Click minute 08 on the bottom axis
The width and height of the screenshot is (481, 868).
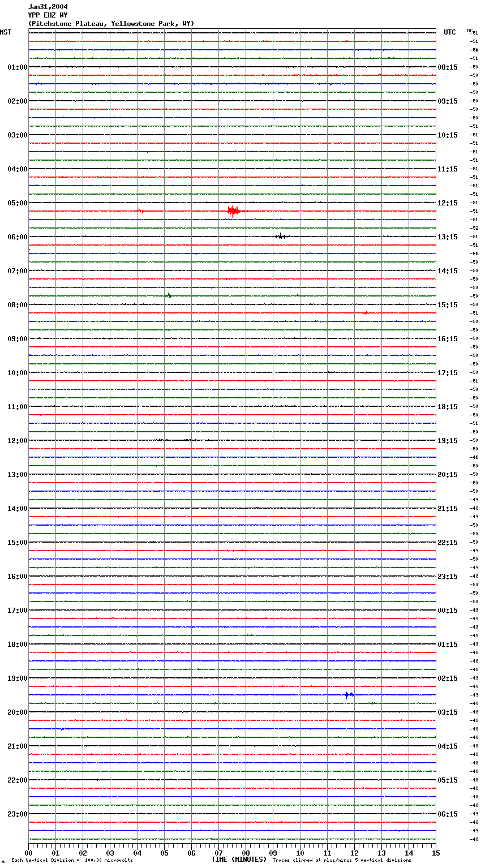click(x=246, y=853)
